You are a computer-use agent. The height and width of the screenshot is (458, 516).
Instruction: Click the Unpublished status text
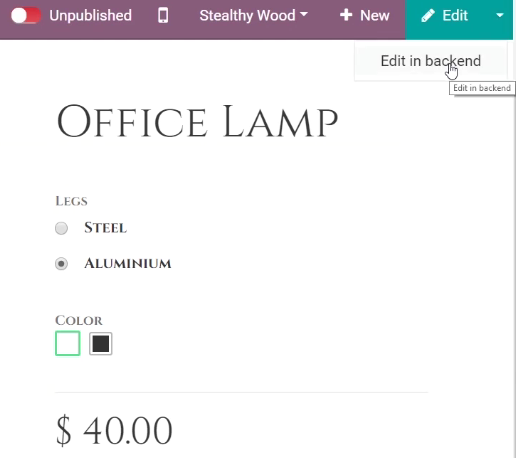(90, 15)
